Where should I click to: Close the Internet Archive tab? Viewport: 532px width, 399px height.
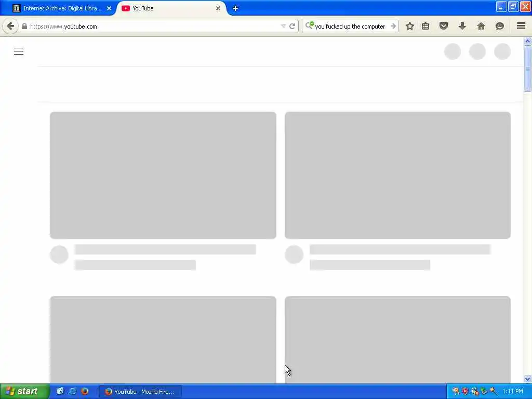109,8
